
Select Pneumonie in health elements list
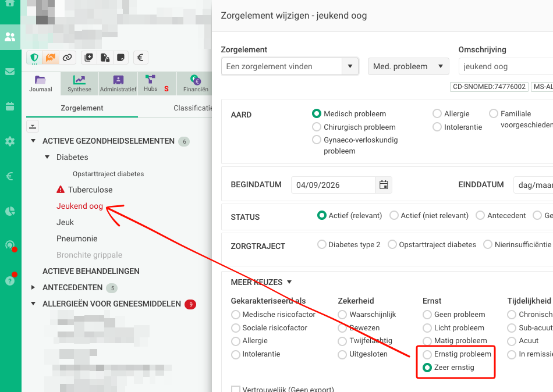pos(77,238)
